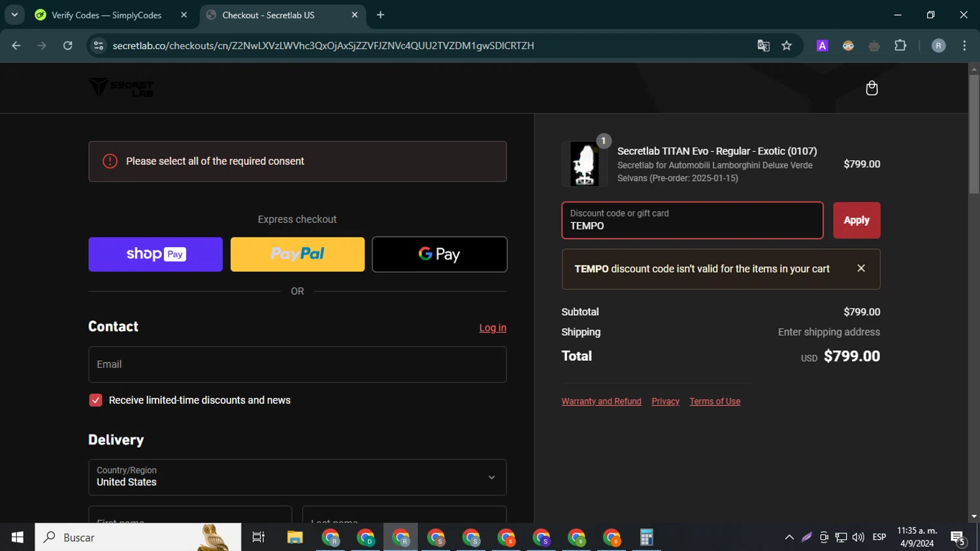Screen dimensions: 980x551
Task: Click the page vertical scrollbar
Action: 974,134
